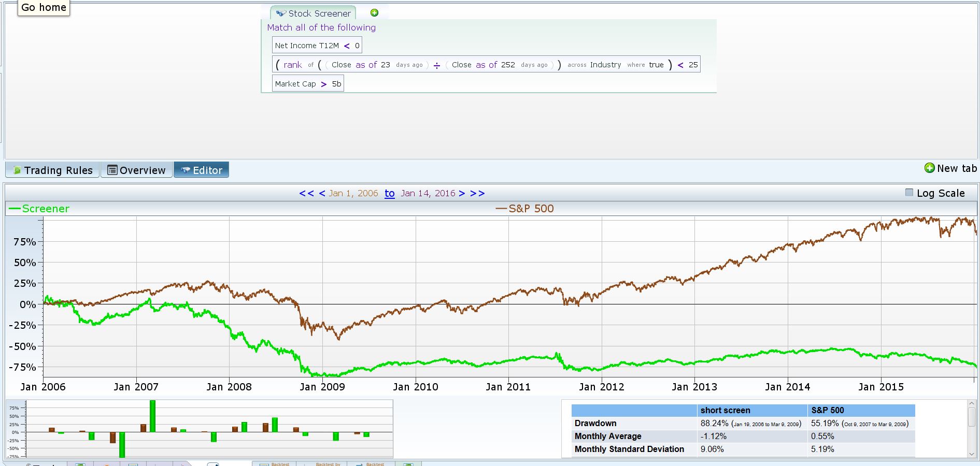Step forward with the single right arrow
Viewport: 980px width, 466px height.
point(462,193)
